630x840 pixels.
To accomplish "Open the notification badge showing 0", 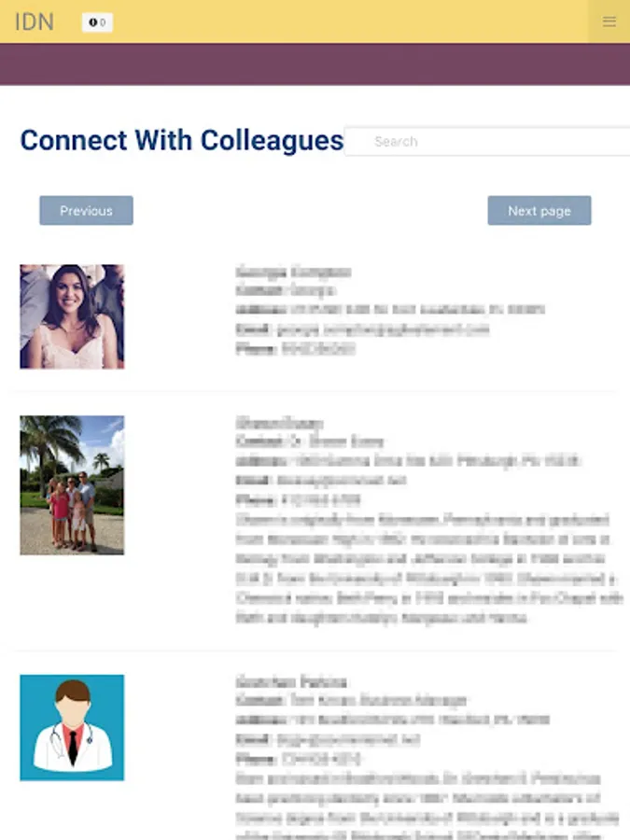I will click(97, 22).
